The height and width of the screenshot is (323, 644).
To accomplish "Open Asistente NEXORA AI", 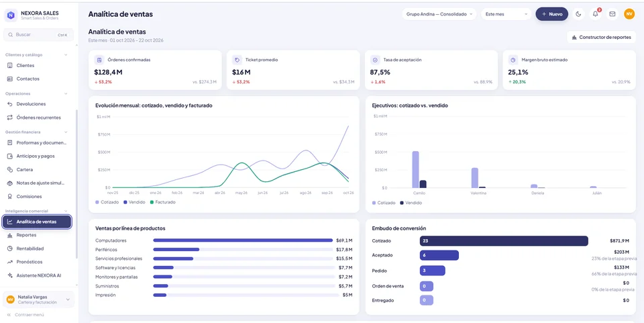I will tap(37, 275).
